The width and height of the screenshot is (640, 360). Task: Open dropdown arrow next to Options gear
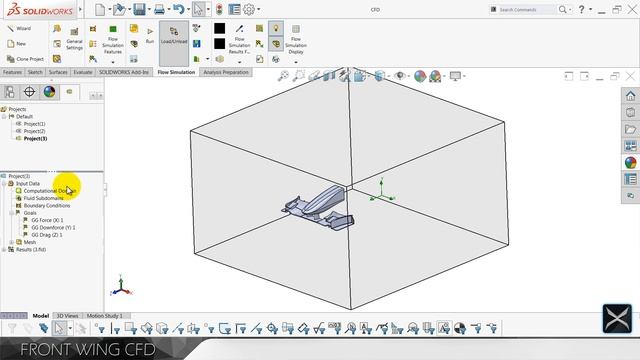pyautogui.click(x=259, y=9)
